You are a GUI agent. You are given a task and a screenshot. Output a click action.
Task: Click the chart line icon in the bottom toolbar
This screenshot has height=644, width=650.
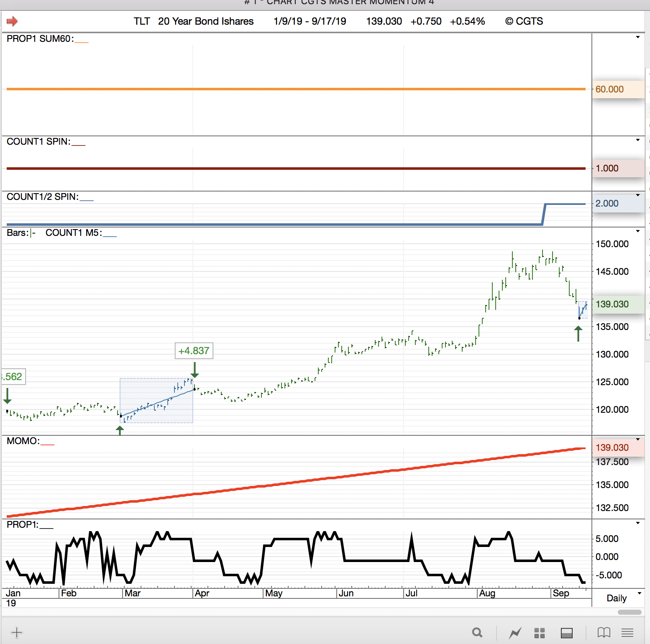[x=515, y=633]
